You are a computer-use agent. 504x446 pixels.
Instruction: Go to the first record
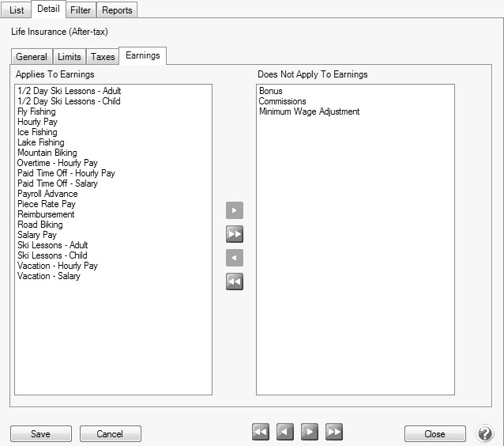[261, 432]
